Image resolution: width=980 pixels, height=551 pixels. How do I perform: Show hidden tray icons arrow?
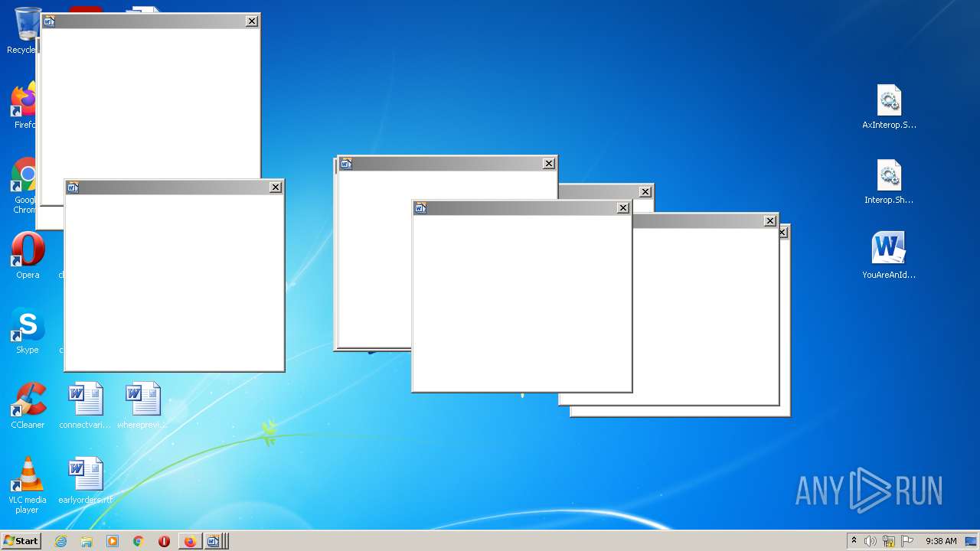[854, 541]
